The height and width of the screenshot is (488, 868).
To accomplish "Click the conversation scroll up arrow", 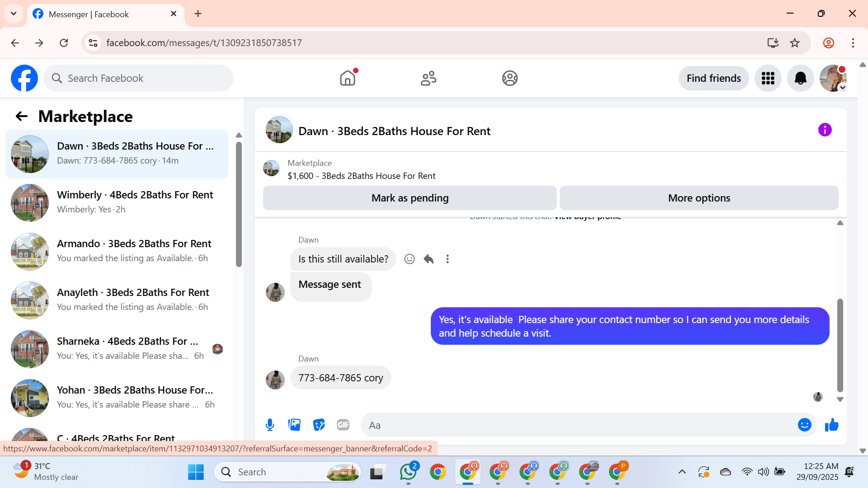I will tap(840, 223).
